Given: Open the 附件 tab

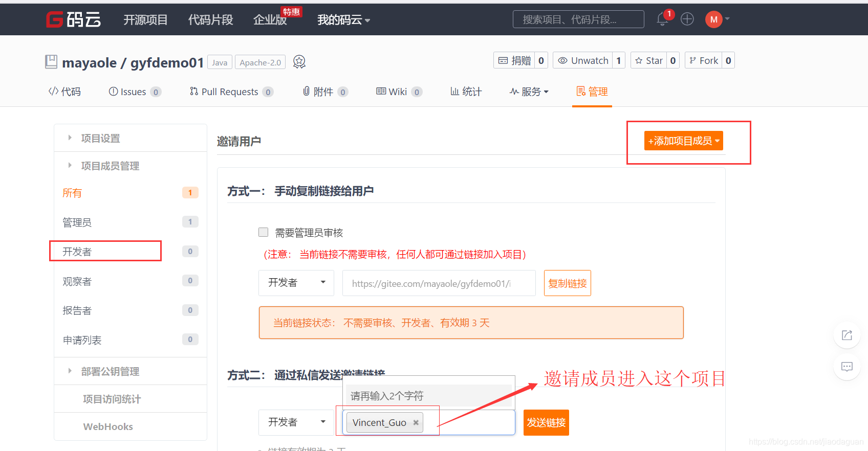Looking at the screenshot, I should pyautogui.click(x=325, y=92).
